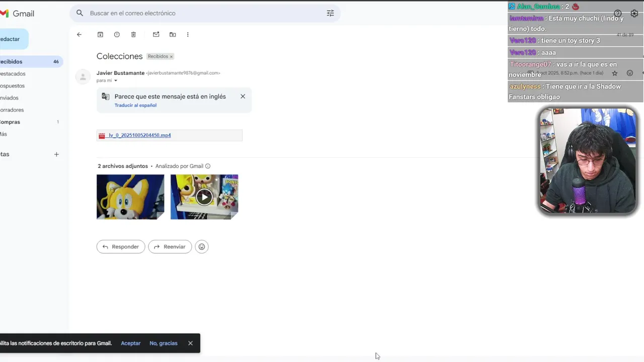Open more options three-dot menu
Viewport: 644px width, 362px height.
click(188, 35)
